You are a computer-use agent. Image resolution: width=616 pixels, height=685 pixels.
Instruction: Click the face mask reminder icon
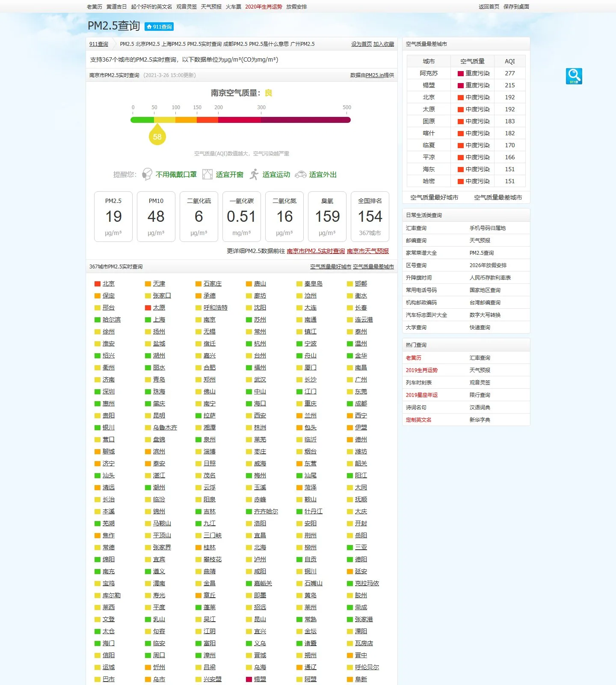(x=147, y=174)
